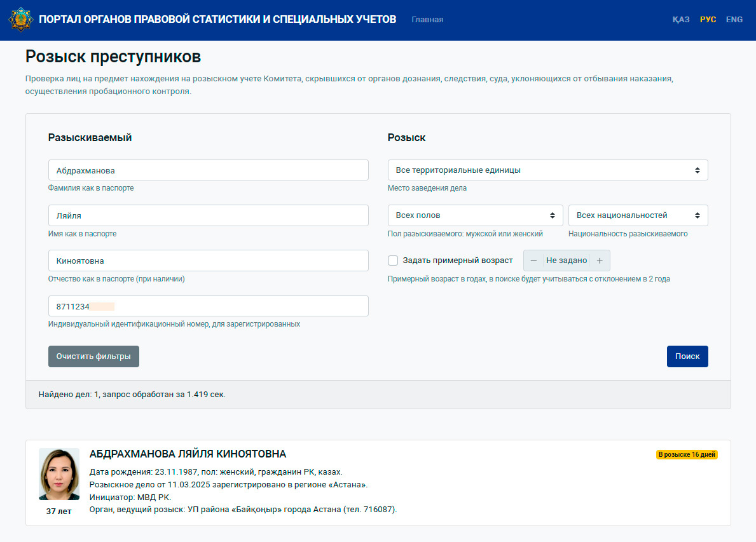Viewport: 756px width, 542px height.
Task: Enable the 'Задать примерный возраст' checkbox
Action: point(393,261)
